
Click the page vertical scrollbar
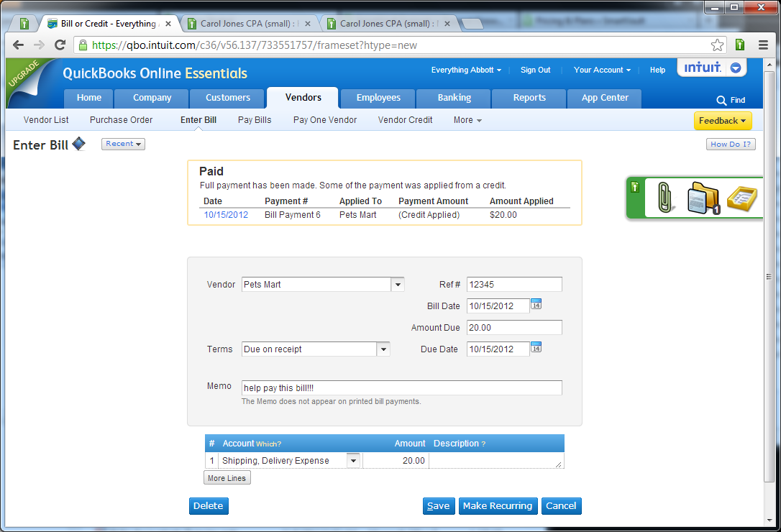click(769, 275)
